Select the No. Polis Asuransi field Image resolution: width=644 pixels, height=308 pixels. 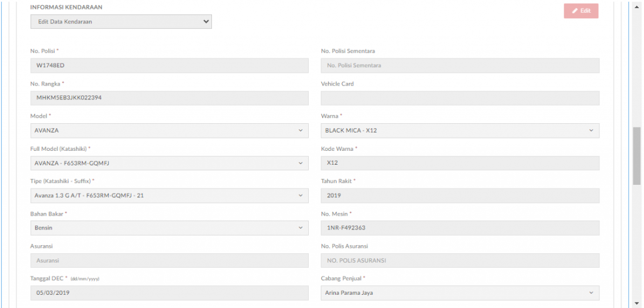point(460,260)
